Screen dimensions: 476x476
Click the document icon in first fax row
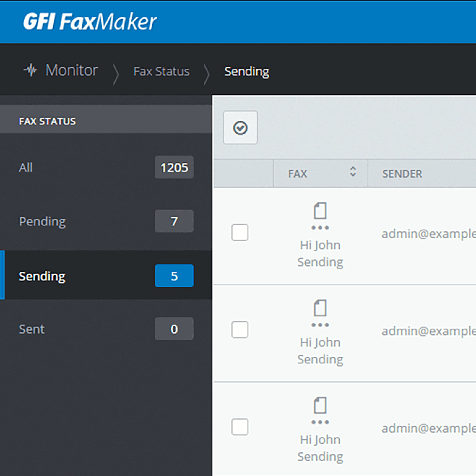pos(320,211)
